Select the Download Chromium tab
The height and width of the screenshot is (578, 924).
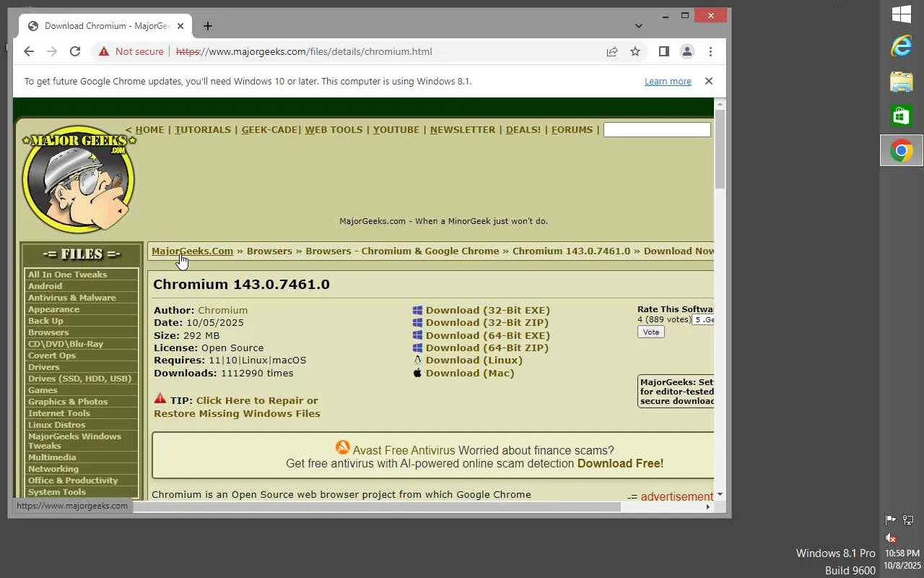[x=106, y=26]
